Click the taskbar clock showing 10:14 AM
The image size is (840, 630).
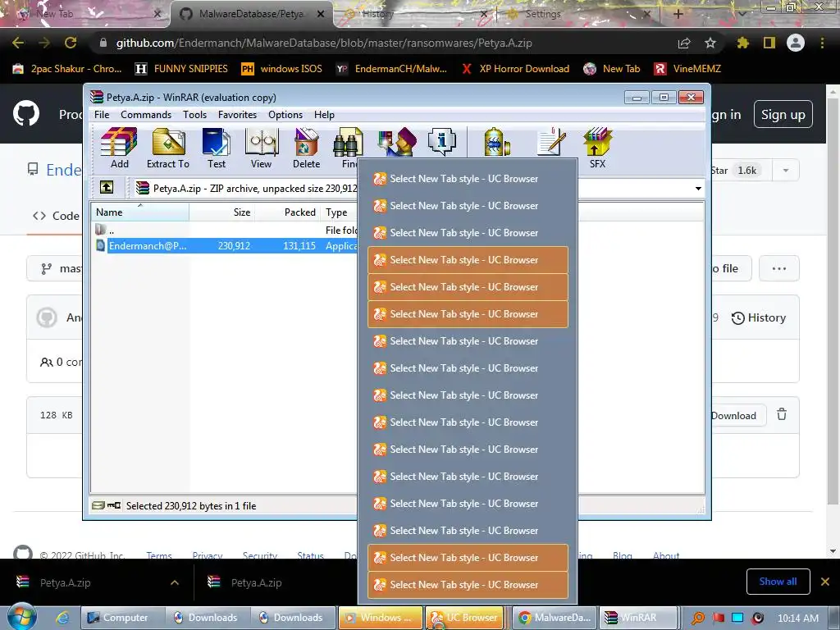coord(797,618)
